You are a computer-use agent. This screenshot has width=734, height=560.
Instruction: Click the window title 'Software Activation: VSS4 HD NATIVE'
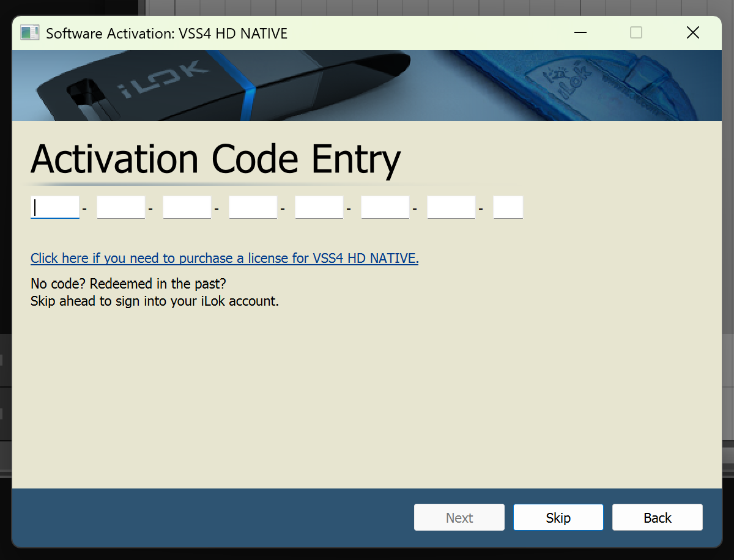[167, 33]
